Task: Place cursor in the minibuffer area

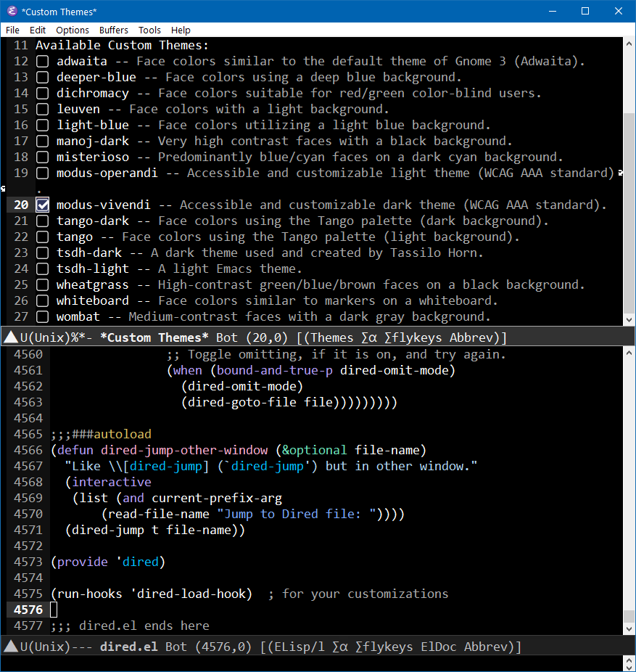Action: [x=312, y=663]
